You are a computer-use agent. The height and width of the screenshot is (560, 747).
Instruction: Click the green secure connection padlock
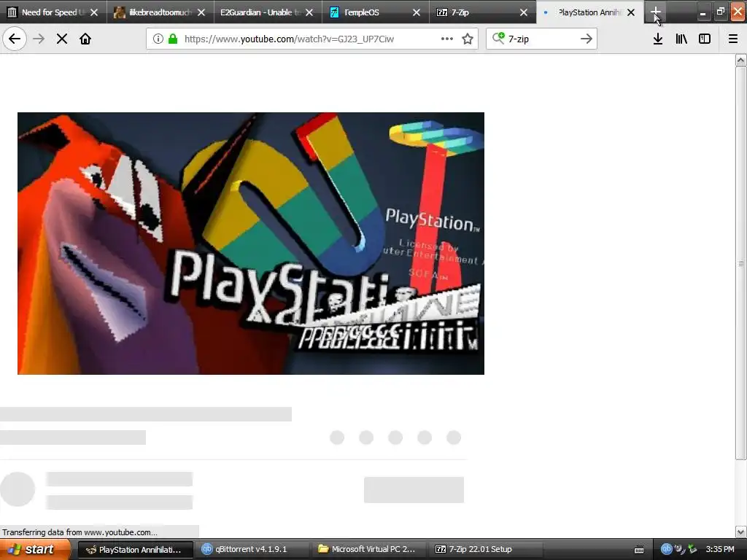173,39
